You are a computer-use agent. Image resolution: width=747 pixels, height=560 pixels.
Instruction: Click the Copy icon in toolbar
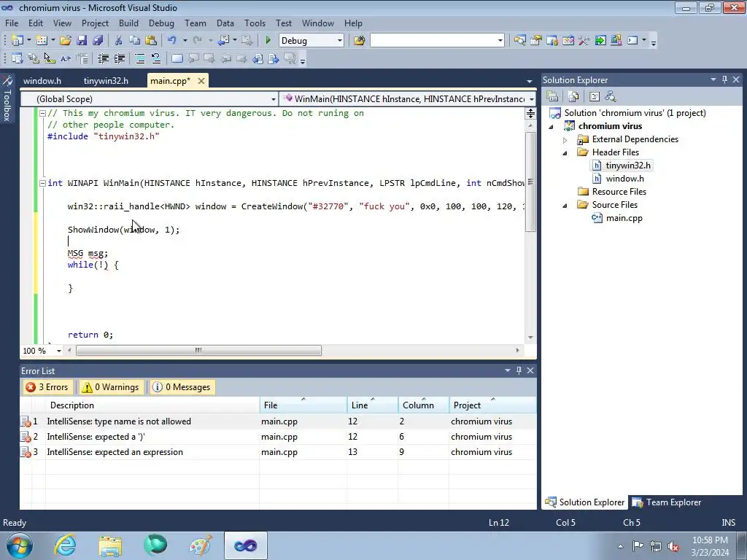point(135,41)
